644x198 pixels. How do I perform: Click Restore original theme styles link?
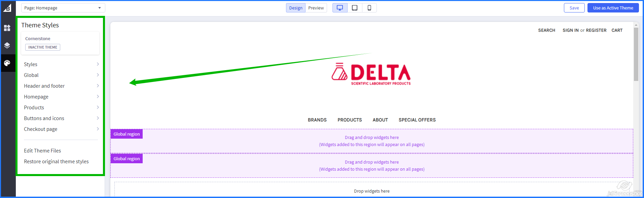56,162
